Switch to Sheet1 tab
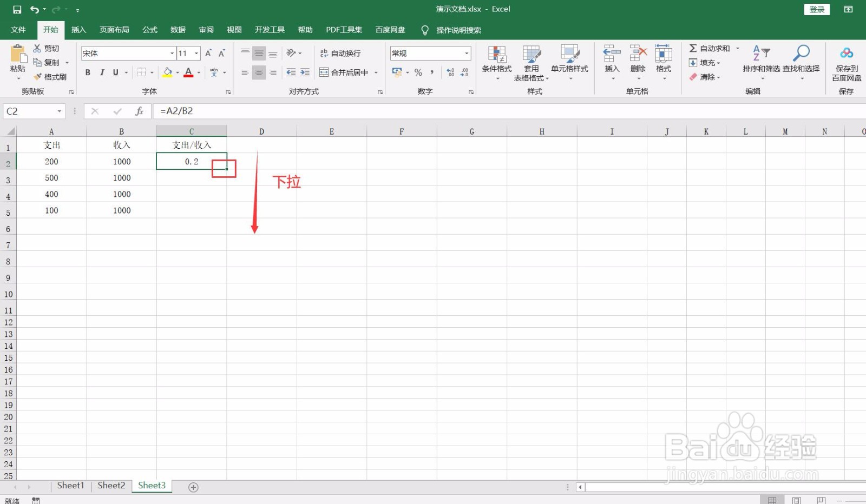The height and width of the screenshot is (504, 866). point(71,486)
